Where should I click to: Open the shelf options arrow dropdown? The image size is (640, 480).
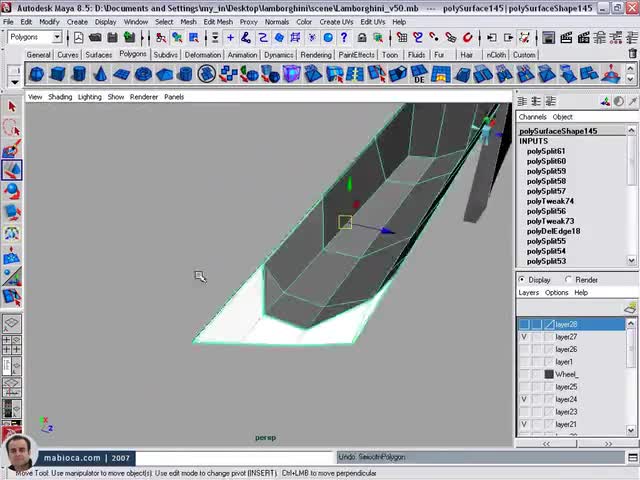[15, 82]
